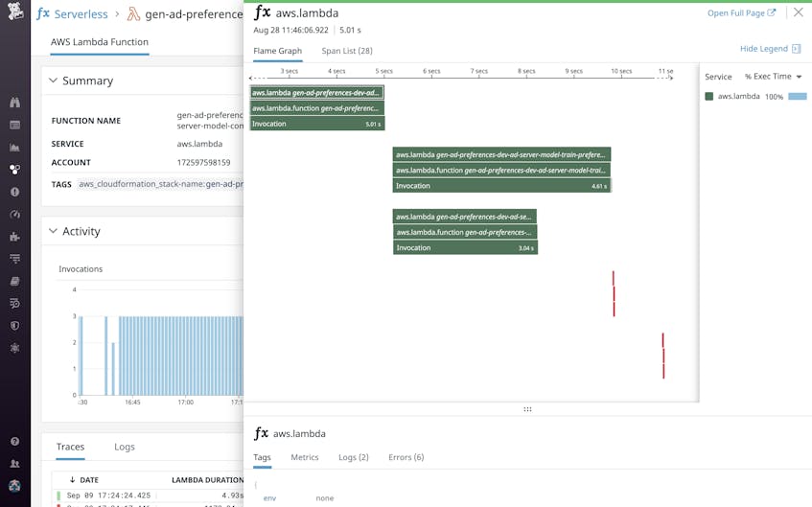Click the Sep 09 17:24:24.425 trace row

[x=148, y=495]
